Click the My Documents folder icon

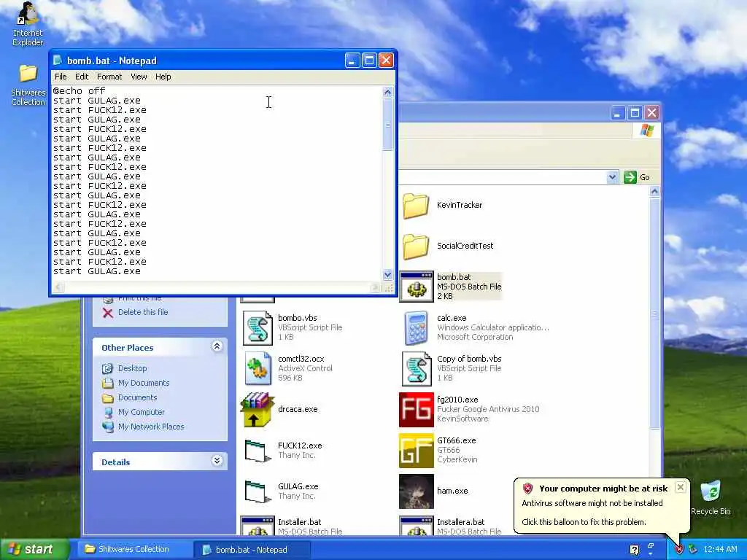pos(108,383)
